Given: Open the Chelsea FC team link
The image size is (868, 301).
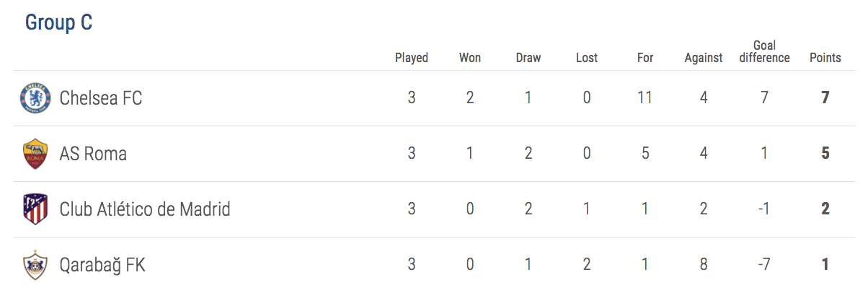Looking at the screenshot, I should point(101,97).
